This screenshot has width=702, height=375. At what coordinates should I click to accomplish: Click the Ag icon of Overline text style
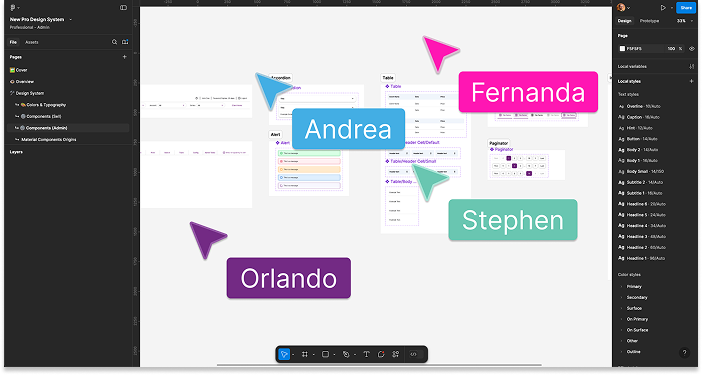[621, 107]
